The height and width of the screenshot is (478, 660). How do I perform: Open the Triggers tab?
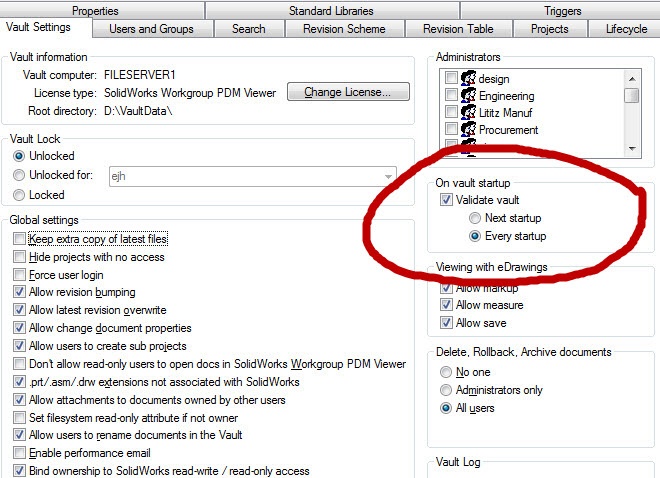click(x=562, y=11)
